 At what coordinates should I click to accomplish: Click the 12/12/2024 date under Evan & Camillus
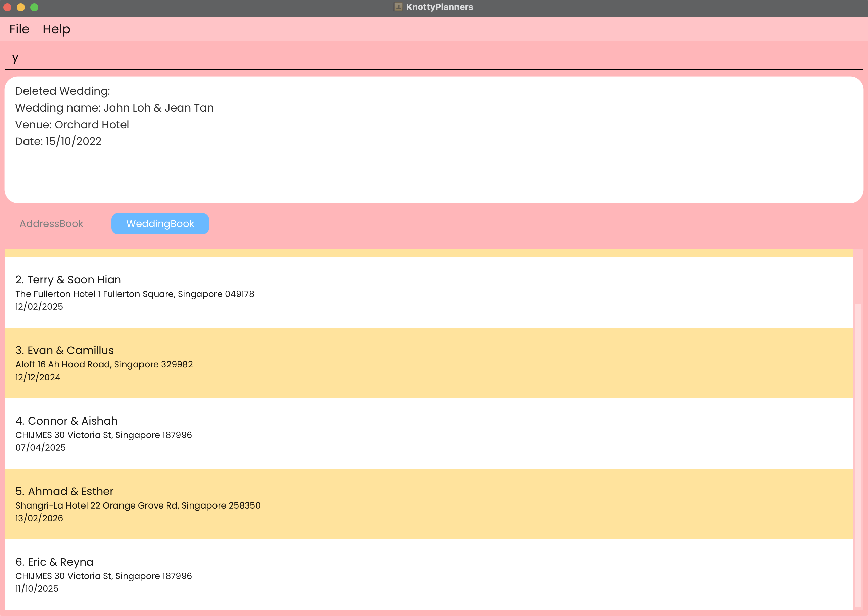38,377
